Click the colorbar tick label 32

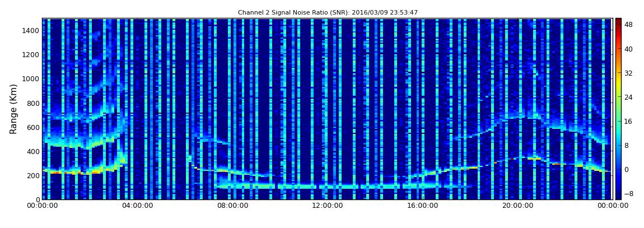coord(628,73)
